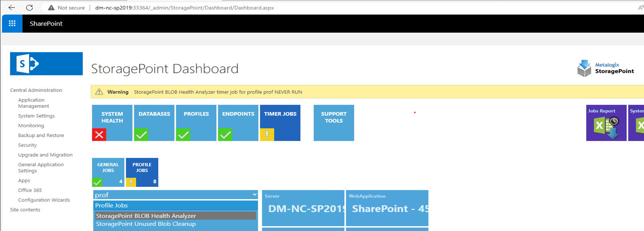644x231 pixels.
Task: Open Upgrade and Migration link
Action: tap(45, 155)
